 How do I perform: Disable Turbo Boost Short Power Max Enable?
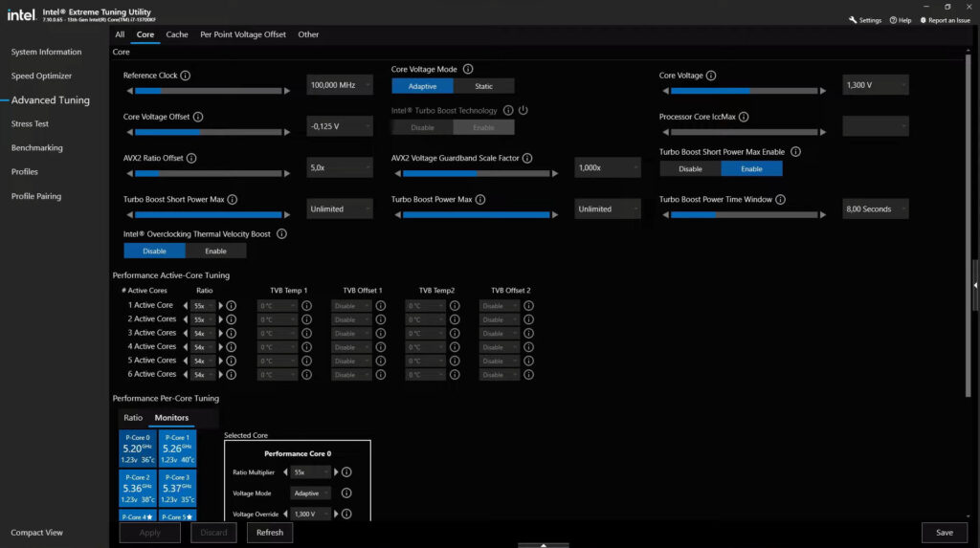pyautogui.click(x=690, y=168)
